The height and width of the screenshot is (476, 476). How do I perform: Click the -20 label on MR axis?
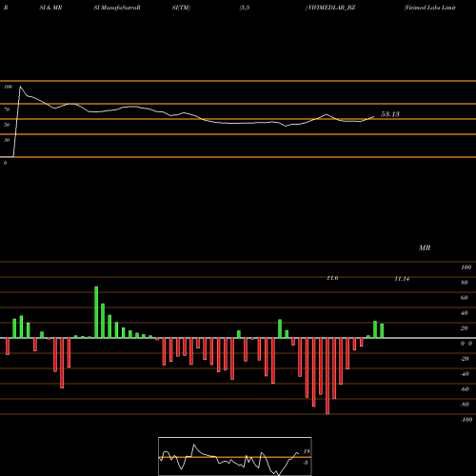[465, 359]
